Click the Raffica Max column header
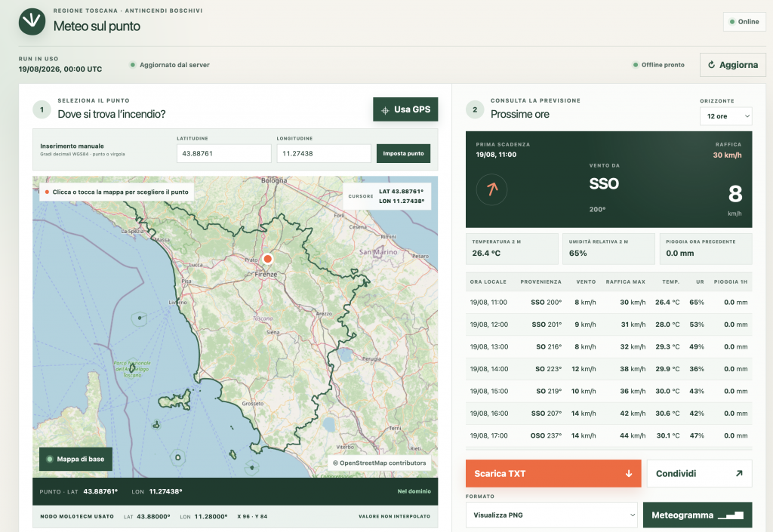Image resolution: width=773 pixels, height=532 pixels. click(626, 281)
